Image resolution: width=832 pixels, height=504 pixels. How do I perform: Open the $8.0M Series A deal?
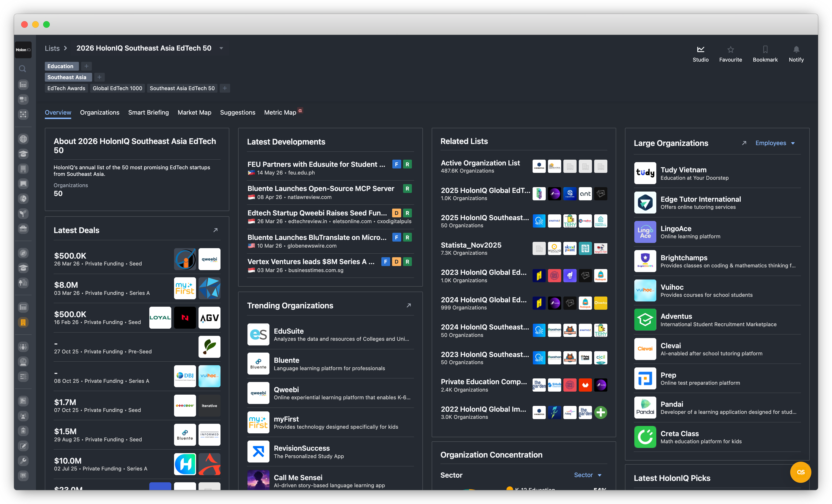(x=137, y=288)
